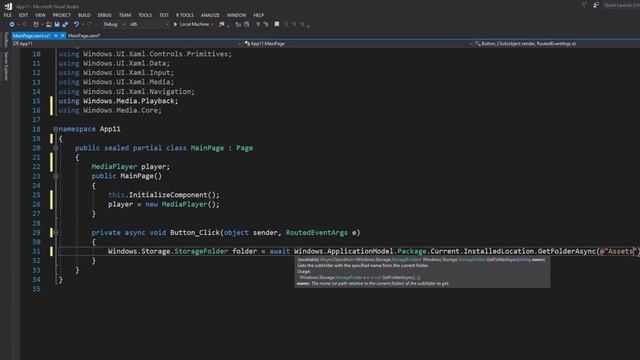Click the New Project toolbar icon
The height and width of the screenshot is (360, 640).
coord(36,24)
